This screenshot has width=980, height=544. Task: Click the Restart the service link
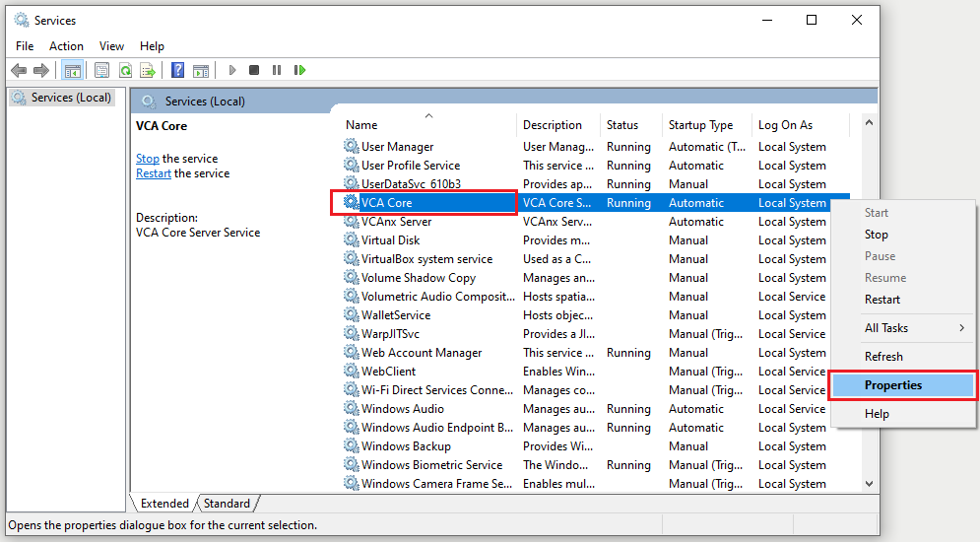pyautogui.click(x=154, y=173)
